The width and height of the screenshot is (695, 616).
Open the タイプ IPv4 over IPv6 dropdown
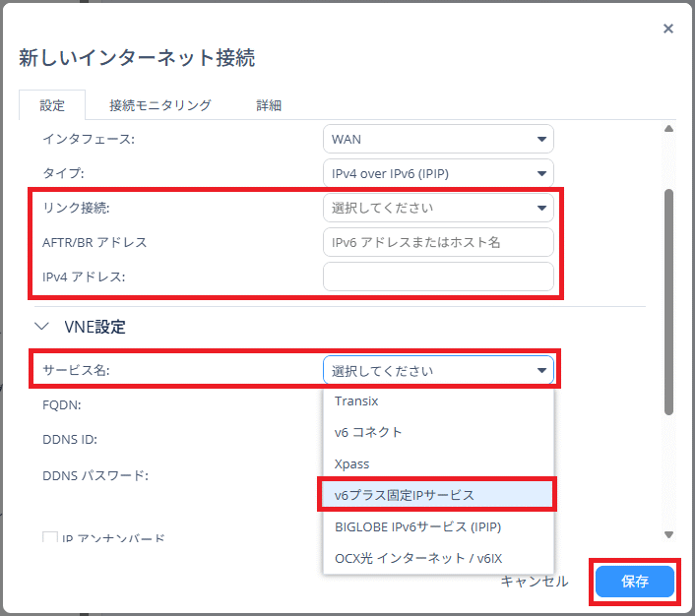(438, 173)
